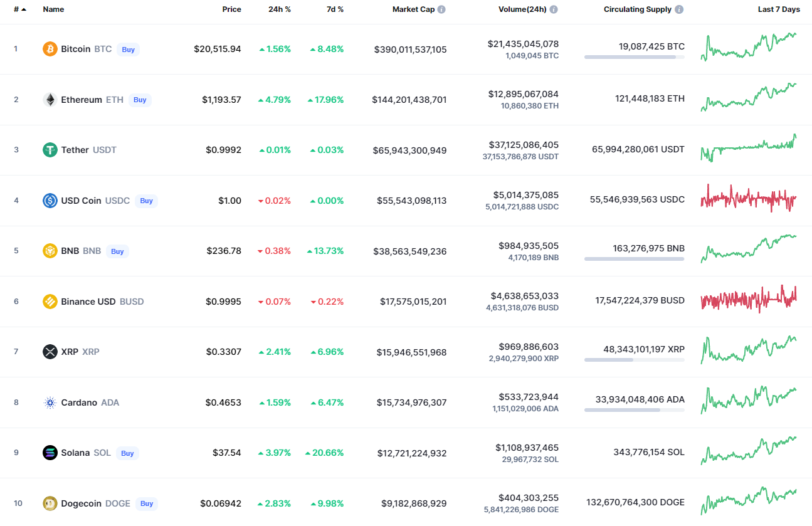
Task: Click the Buy button next to Bitcoin
Action: point(128,50)
